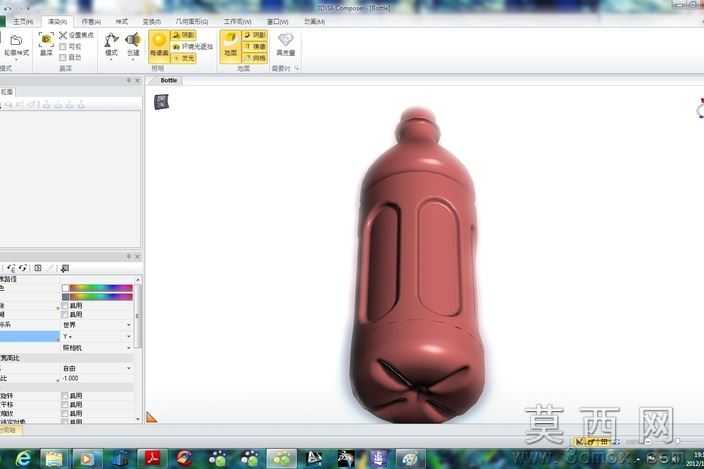Click the 1.000 ratio value field
Screen dimensions: 704x469
tap(97, 378)
